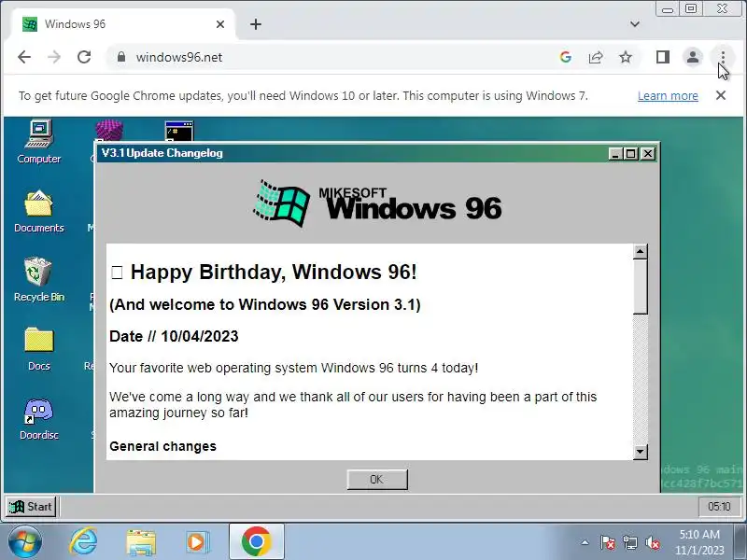Screen dimensions: 747x560
Task: Open Windows Explorer from taskbar
Action: [141, 542]
